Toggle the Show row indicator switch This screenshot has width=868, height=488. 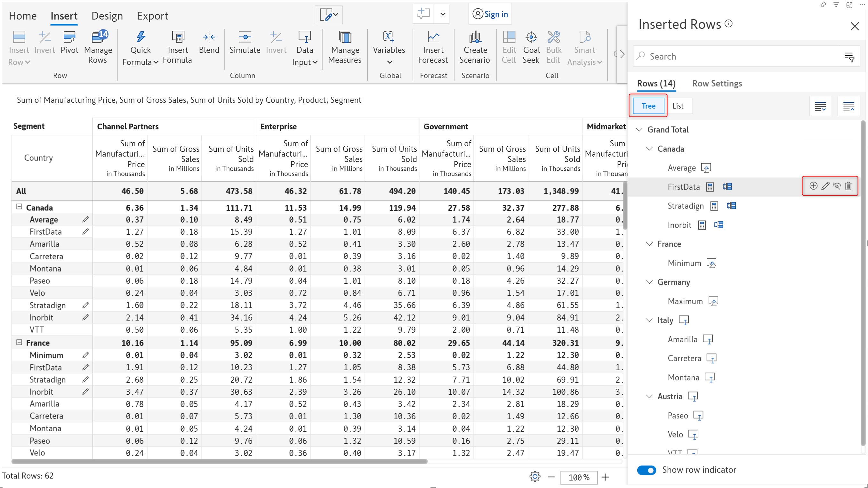coord(646,470)
